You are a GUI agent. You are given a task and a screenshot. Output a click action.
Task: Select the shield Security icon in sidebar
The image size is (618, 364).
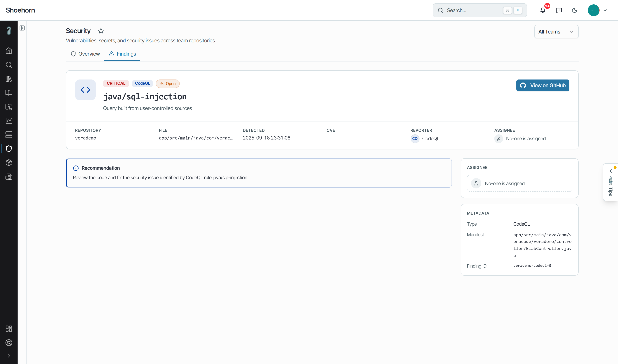point(9,149)
